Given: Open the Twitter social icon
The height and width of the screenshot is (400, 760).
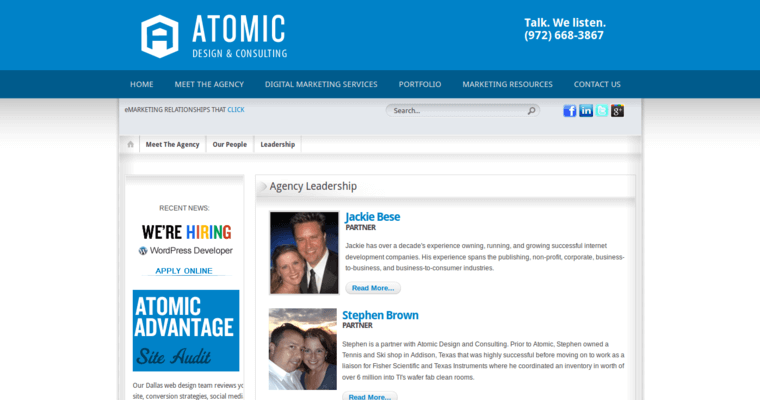Looking at the screenshot, I should pyautogui.click(x=602, y=111).
